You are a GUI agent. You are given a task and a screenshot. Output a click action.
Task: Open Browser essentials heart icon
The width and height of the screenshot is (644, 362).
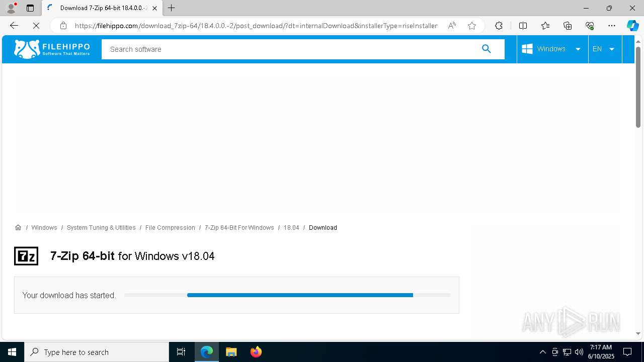point(590,26)
